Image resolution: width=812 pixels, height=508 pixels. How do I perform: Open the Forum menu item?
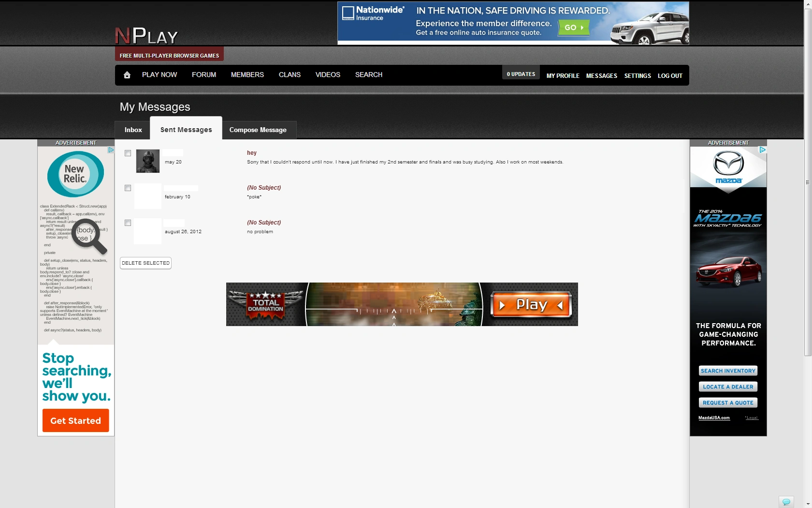click(x=204, y=75)
